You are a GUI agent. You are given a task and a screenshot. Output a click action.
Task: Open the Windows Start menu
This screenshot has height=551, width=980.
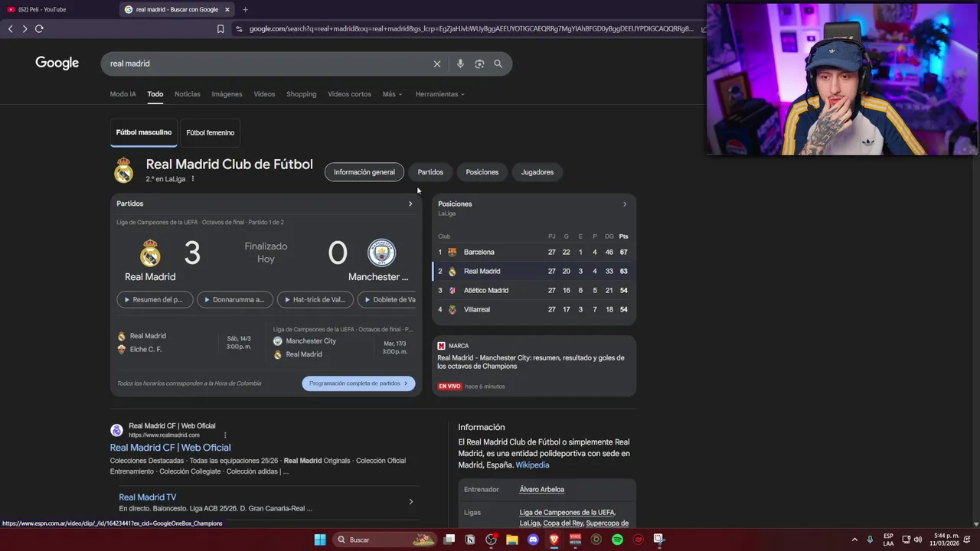pos(320,540)
